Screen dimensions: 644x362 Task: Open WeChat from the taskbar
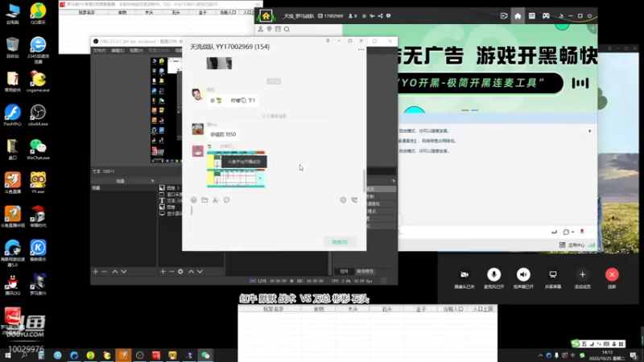[205, 355]
